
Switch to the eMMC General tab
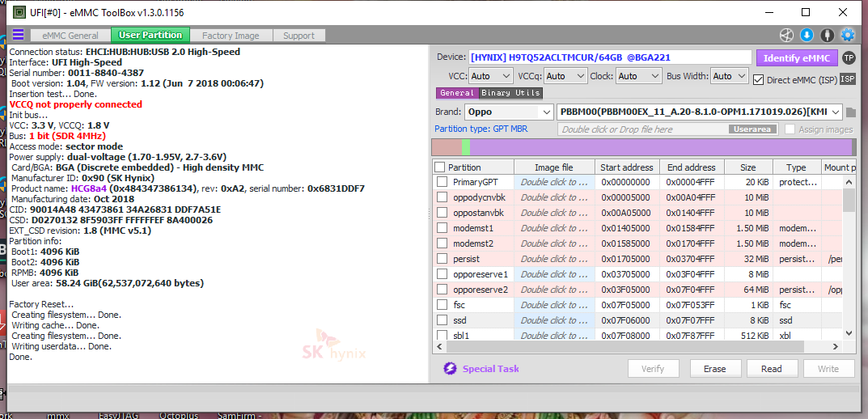71,36
